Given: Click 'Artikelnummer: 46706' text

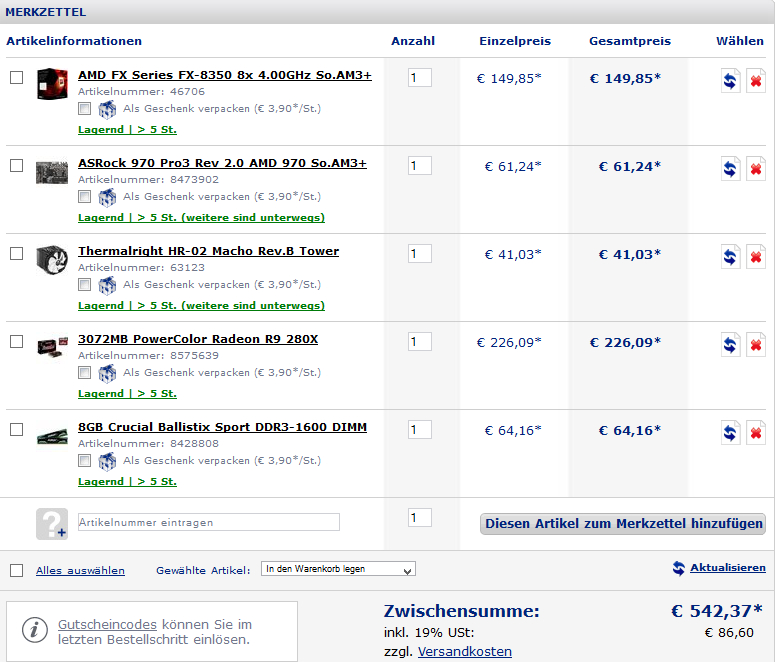Looking at the screenshot, I should pyautogui.click(x=141, y=91).
